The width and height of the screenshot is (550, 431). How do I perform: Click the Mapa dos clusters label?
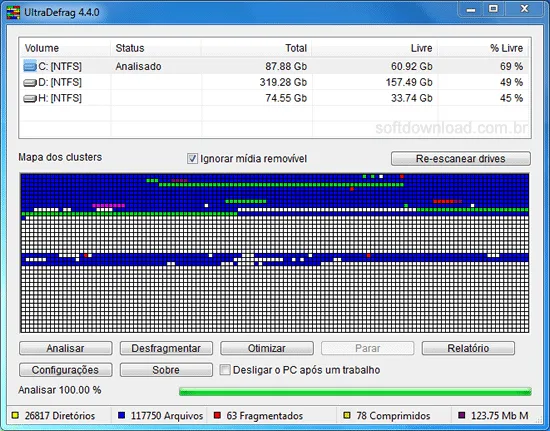coord(60,157)
